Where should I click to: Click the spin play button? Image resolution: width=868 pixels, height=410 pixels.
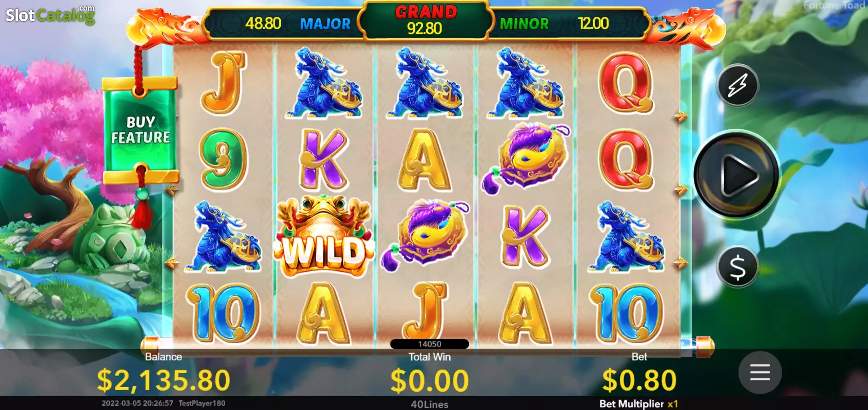point(737,175)
